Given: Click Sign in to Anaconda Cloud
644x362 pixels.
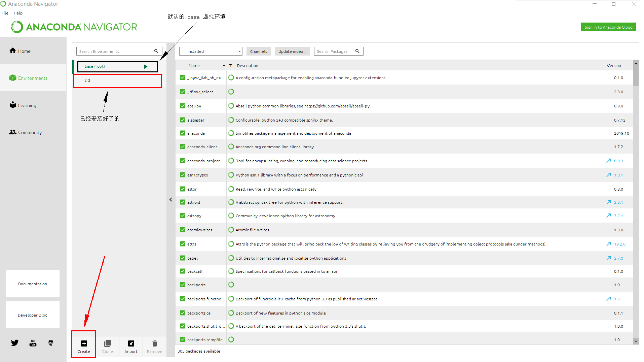Looking at the screenshot, I should pos(608,27).
